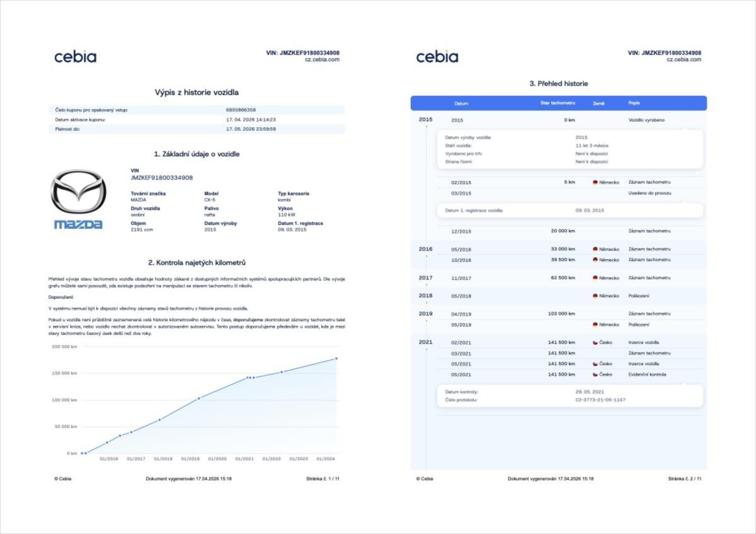
Task: Click the Mazda brand logo image
Action: (78, 199)
